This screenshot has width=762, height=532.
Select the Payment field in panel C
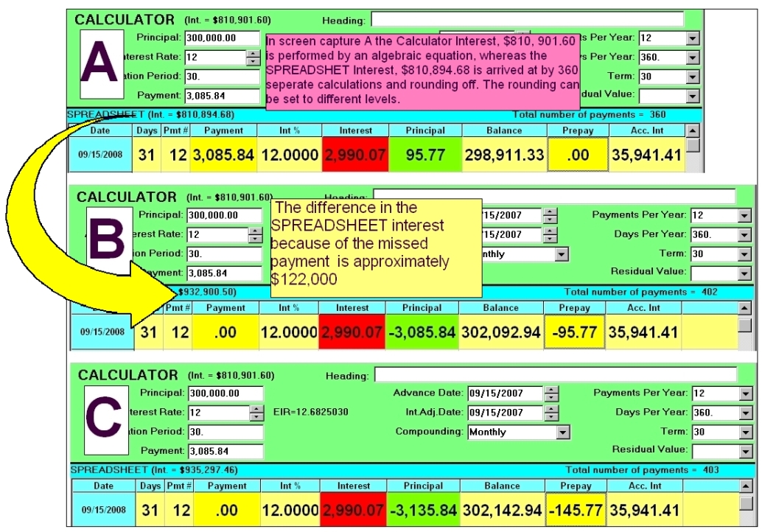point(225,451)
